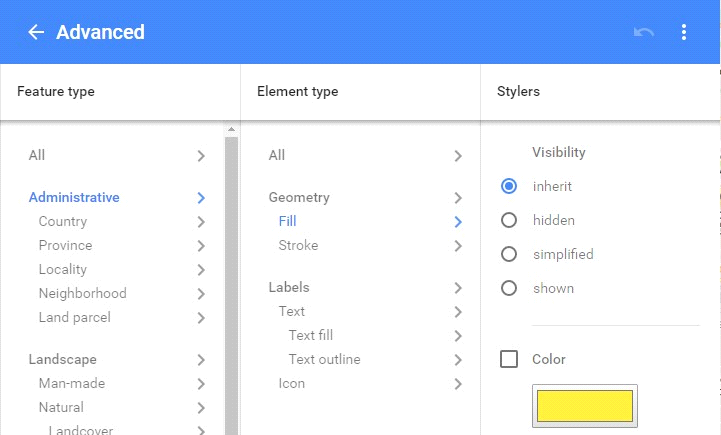
Task: Enable the Color checkbox
Action: pos(509,359)
